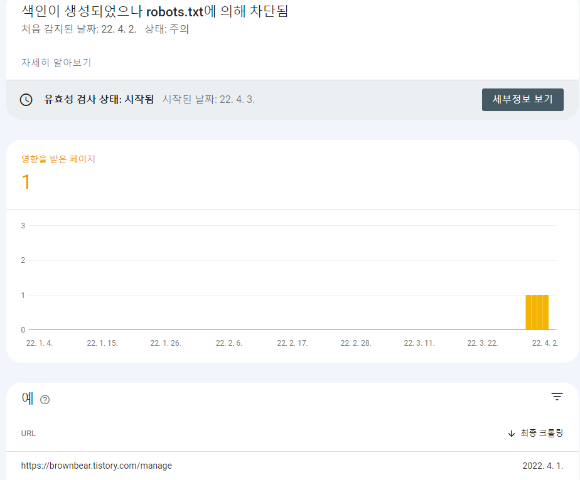Click the 22. 2. 28. chart axis label

pos(355,343)
